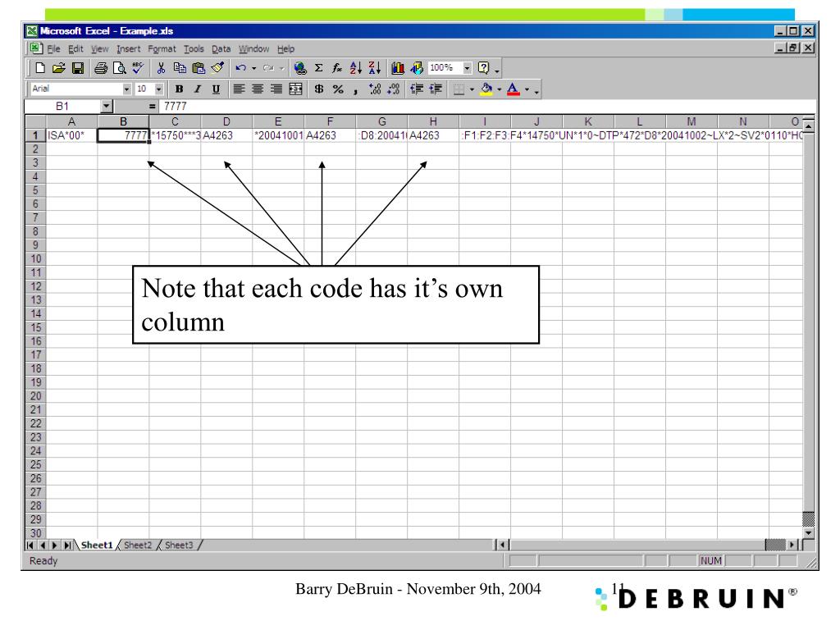Apply the red Font Color swatch
Screen dimensions: 840x630
514,89
